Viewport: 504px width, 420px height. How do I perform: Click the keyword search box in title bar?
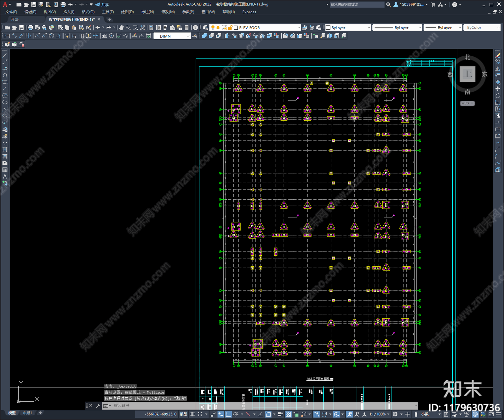(357, 4)
